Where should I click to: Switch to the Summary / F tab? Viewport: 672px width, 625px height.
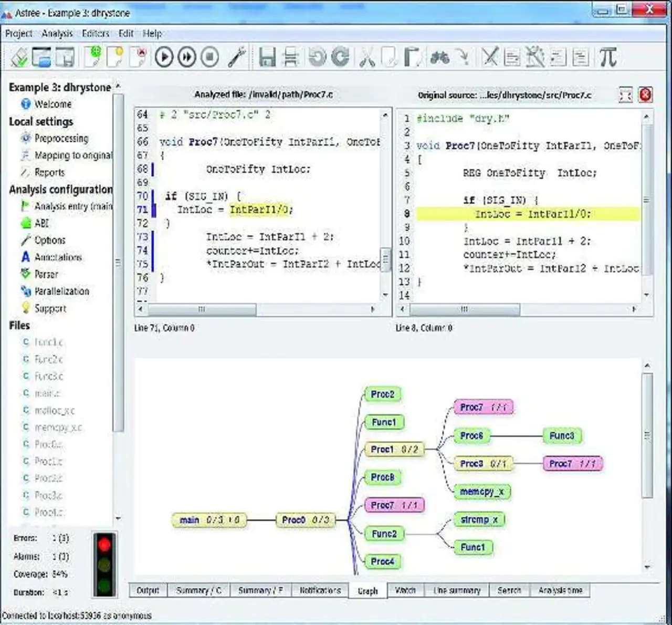(261, 590)
